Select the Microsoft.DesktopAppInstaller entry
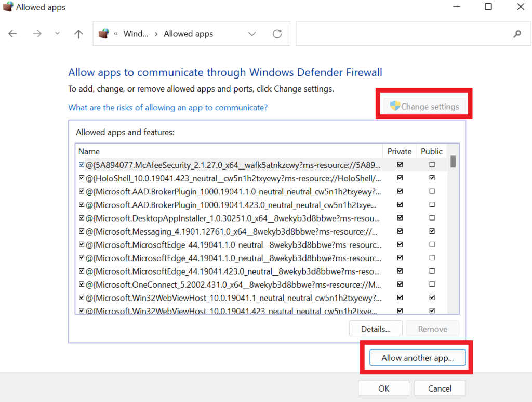 [233, 218]
